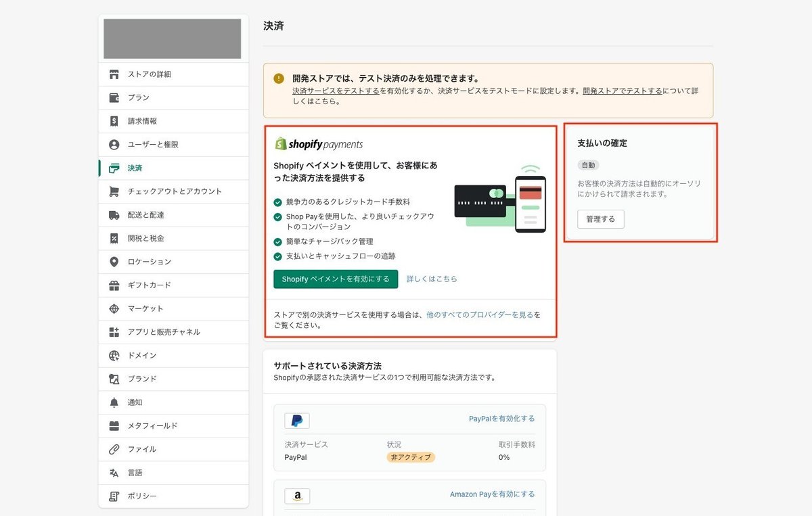Viewport: 812px width, 516px height.
Task: Open マーケット sidebar item
Action: 173,308
